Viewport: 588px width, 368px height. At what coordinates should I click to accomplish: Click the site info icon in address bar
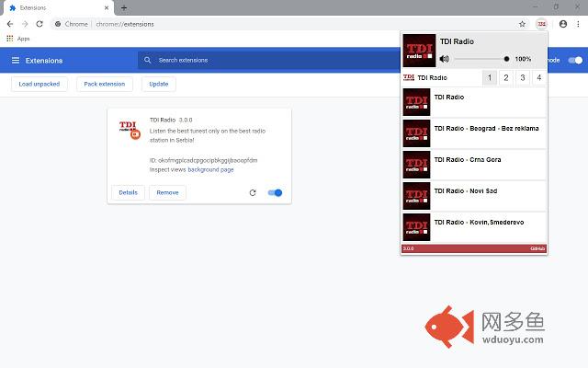pos(58,24)
